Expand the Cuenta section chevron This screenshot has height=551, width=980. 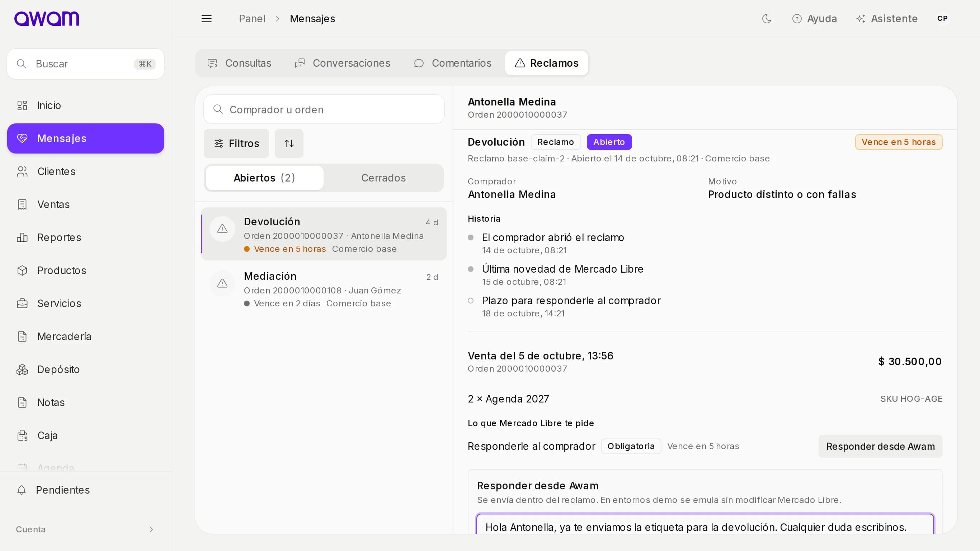(151, 529)
